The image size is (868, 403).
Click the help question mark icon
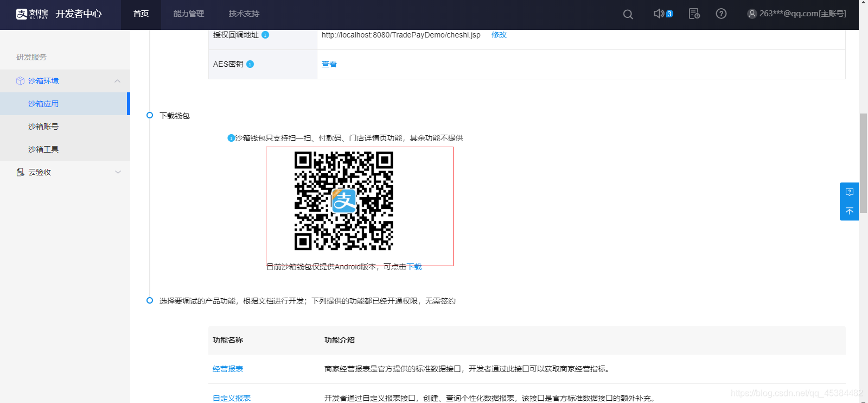click(x=721, y=14)
